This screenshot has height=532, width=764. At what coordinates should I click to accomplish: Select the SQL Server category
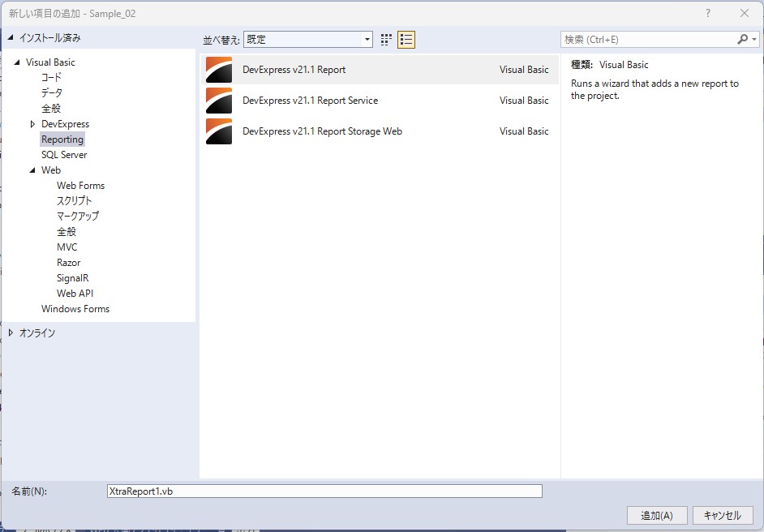(x=64, y=155)
